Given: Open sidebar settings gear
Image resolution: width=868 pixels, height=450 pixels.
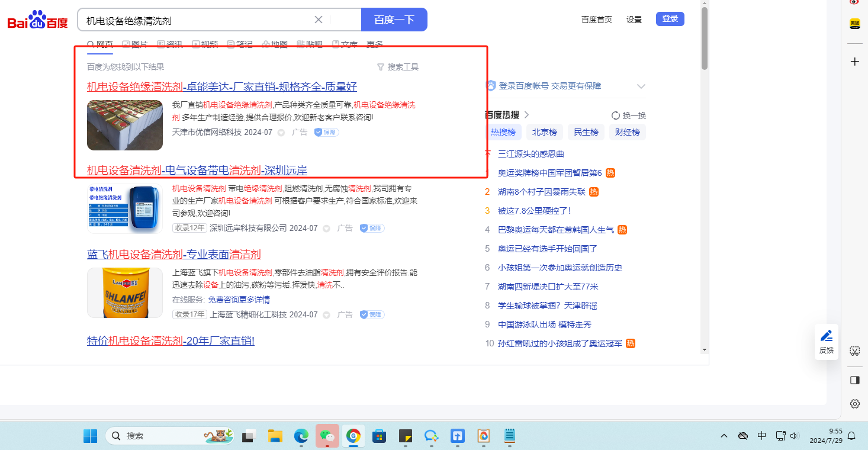Looking at the screenshot, I should click(x=854, y=404).
